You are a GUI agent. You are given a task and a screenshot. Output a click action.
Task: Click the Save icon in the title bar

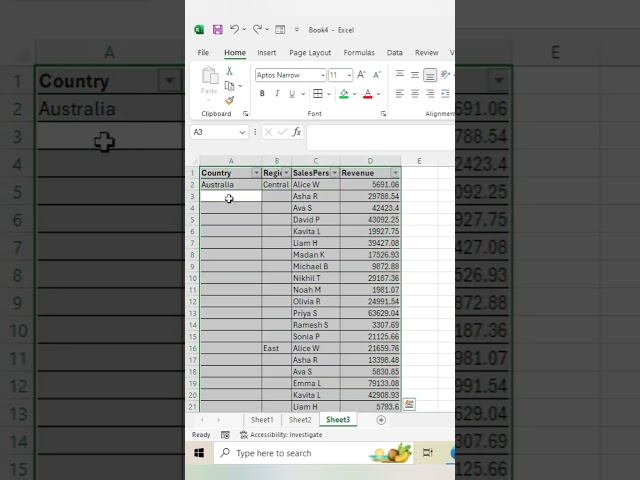tap(218, 29)
